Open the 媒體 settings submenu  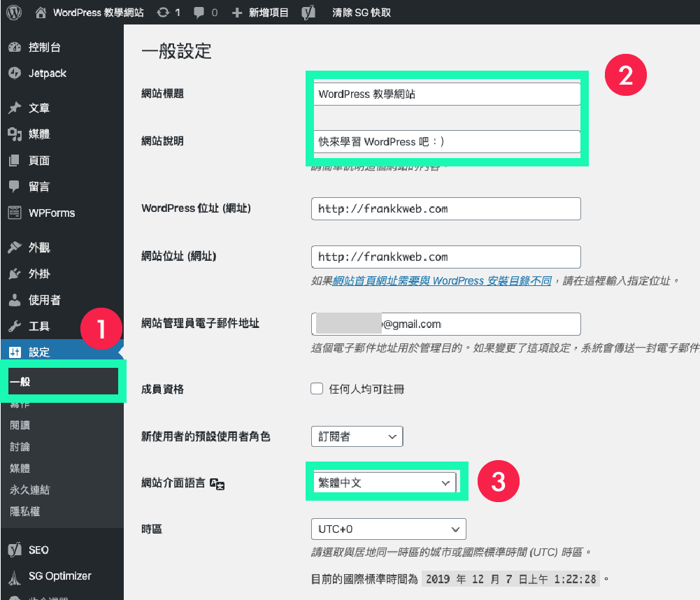point(20,469)
